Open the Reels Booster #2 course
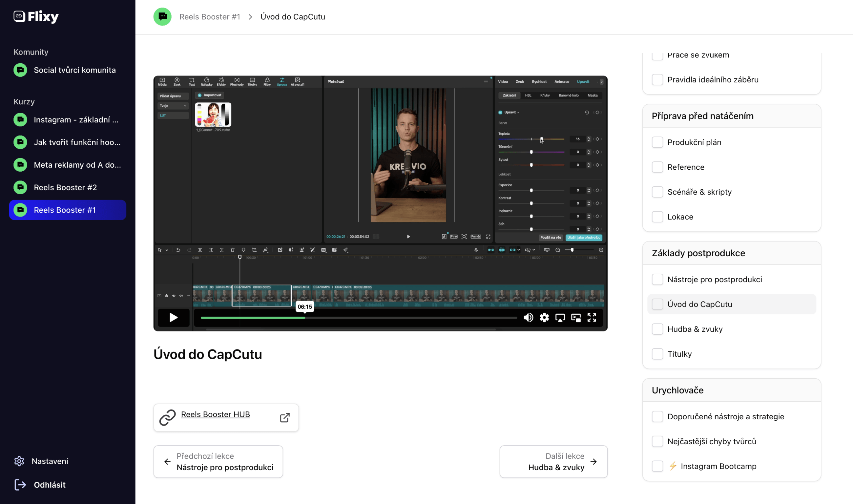 point(65,187)
